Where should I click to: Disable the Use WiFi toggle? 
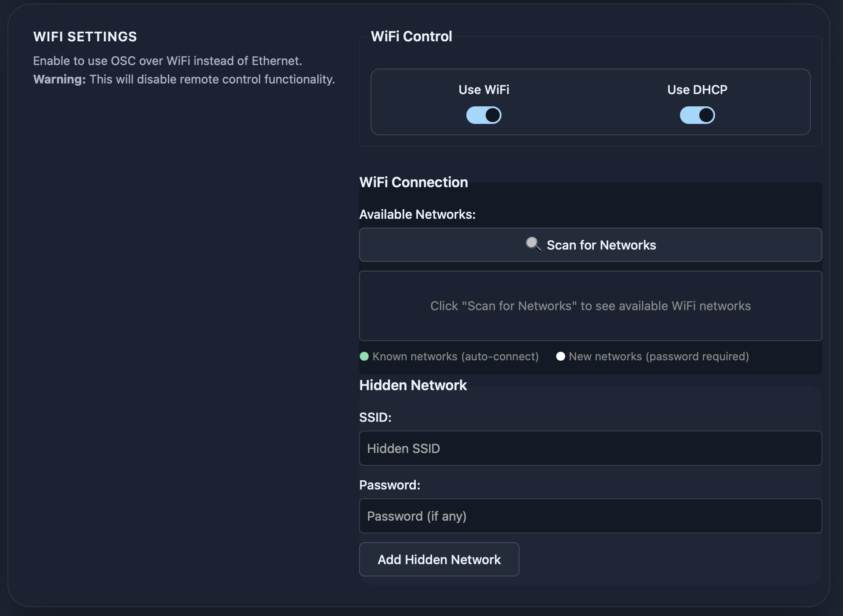click(x=483, y=115)
